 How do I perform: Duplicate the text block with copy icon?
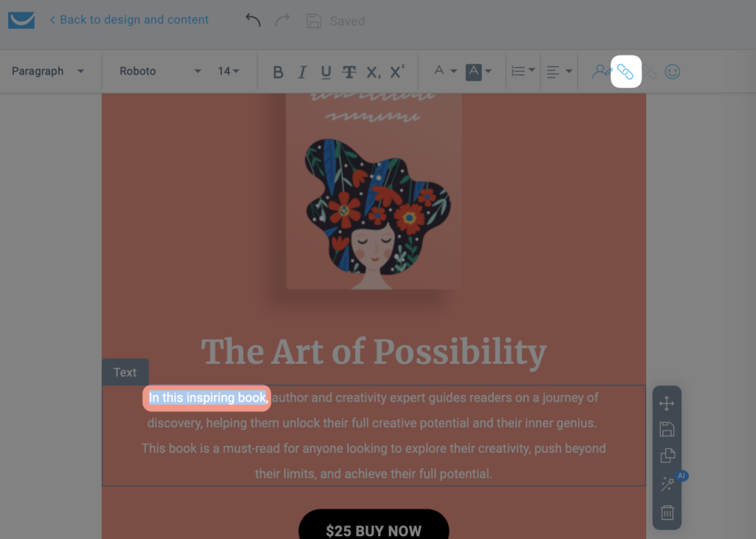point(667,456)
